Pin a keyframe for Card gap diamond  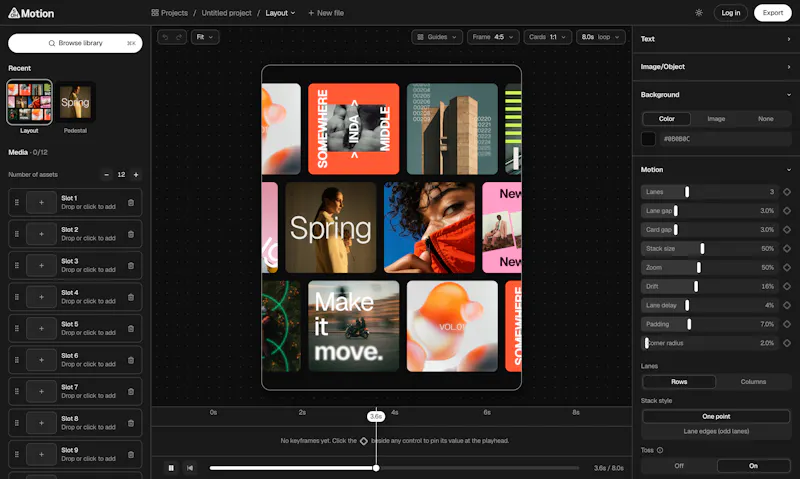coord(787,230)
